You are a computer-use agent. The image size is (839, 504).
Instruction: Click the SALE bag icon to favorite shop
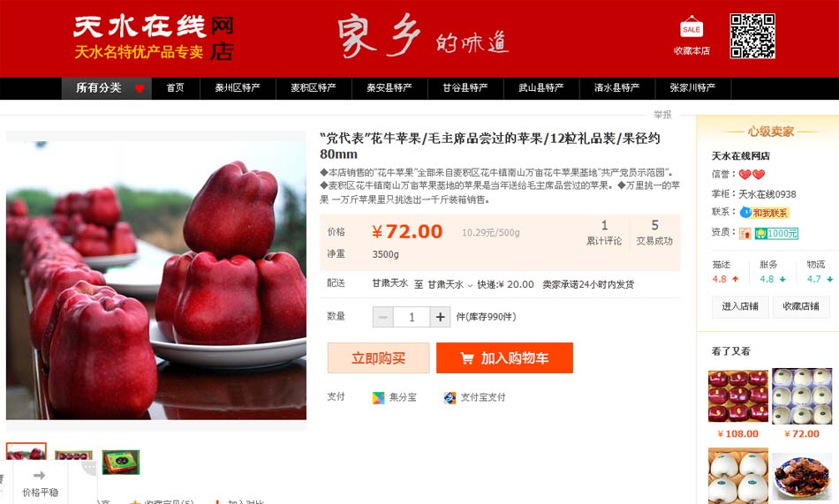pyautogui.click(x=692, y=27)
